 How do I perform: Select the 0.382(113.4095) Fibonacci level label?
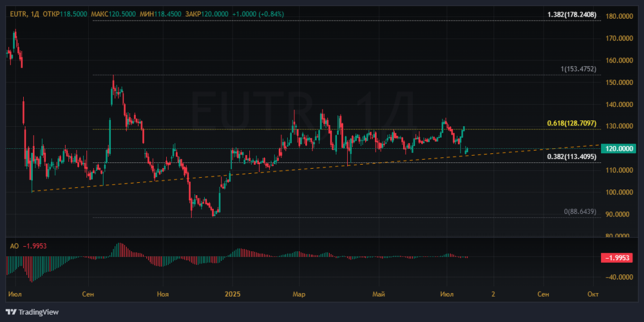coord(572,156)
